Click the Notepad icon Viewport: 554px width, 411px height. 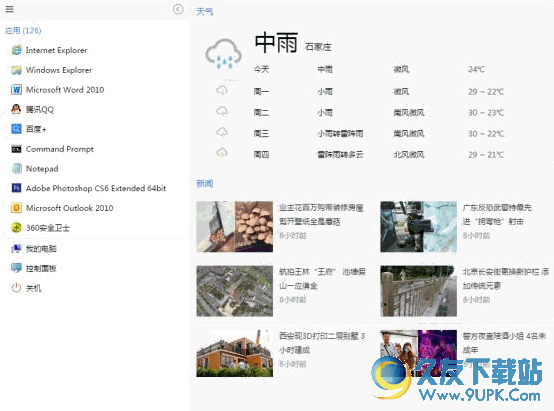[16, 169]
